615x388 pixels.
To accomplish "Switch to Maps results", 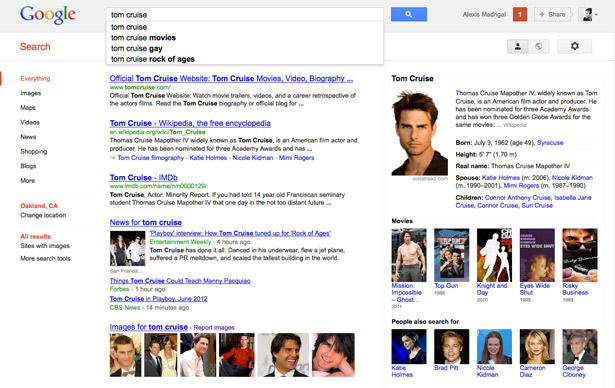I will 28,107.
